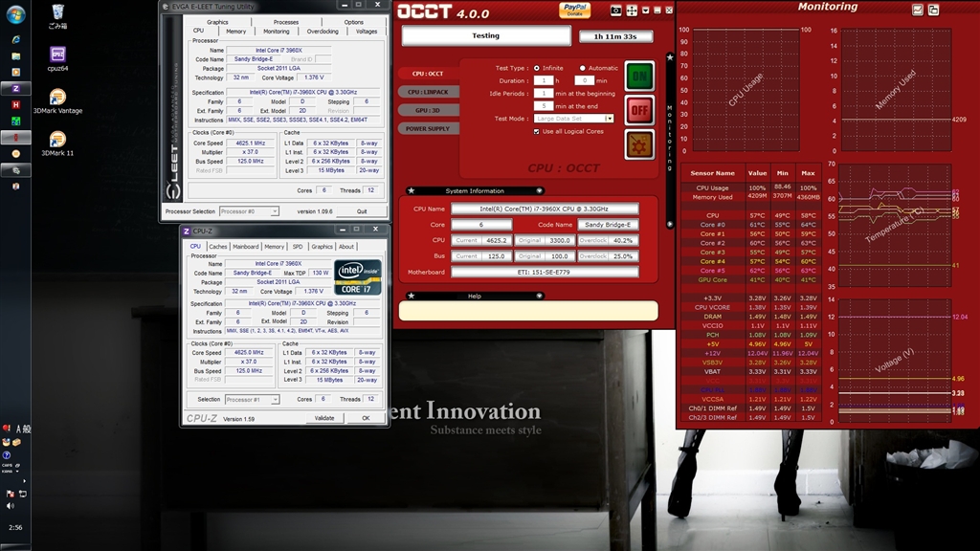
Task: Click the Quit button in E-LEET
Action: 362,211
